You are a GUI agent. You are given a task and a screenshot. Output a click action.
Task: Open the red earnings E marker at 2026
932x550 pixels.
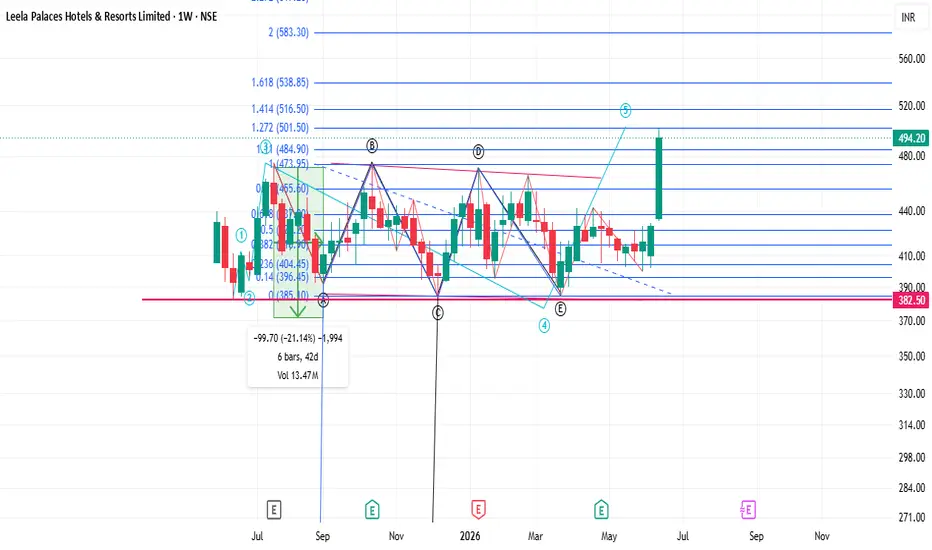pos(478,510)
